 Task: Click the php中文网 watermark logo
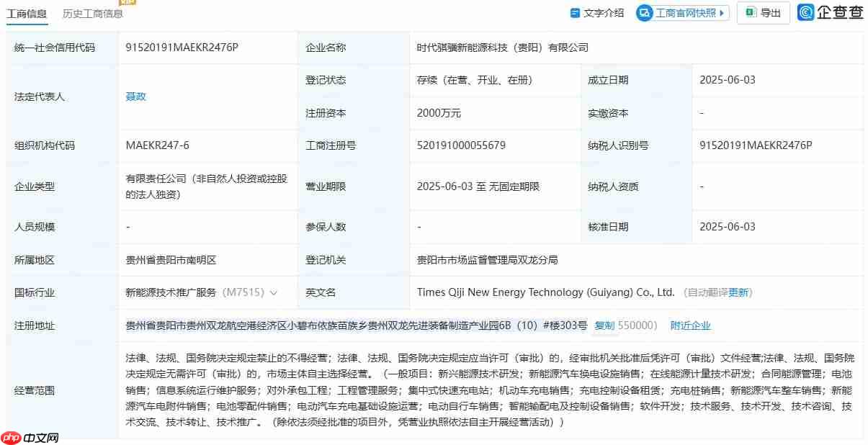tap(31, 437)
